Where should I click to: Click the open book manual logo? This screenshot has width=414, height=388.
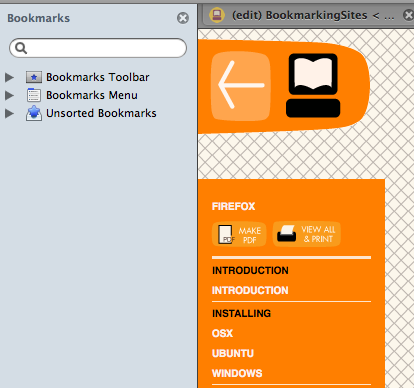pos(313,85)
